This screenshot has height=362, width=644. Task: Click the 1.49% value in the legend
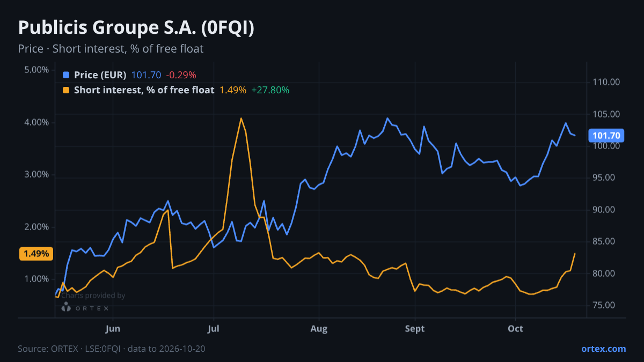pos(233,90)
